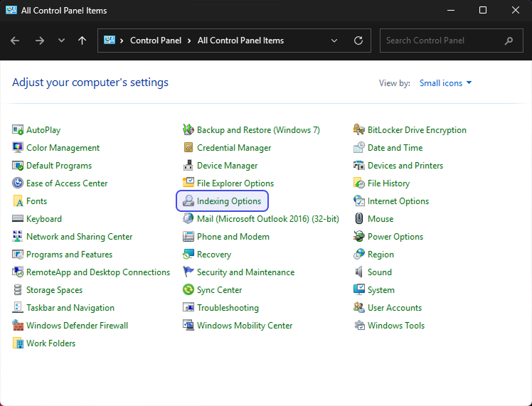Click the Mail (Microsoft Outlook 2016) icon

click(188, 219)
